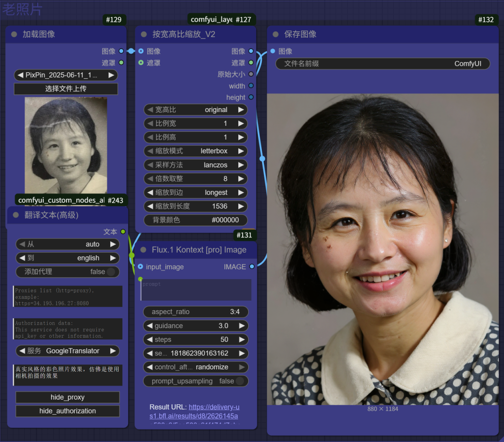Toggle the 添加代理 switch
Image resolution: width=504 pixels, height=442 pixels.
(111, 272)
